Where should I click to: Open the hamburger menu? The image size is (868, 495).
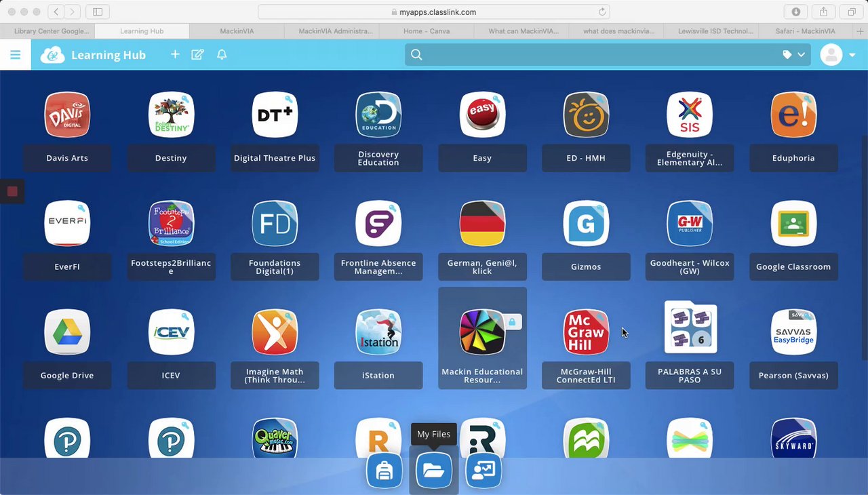coord(15,55)
